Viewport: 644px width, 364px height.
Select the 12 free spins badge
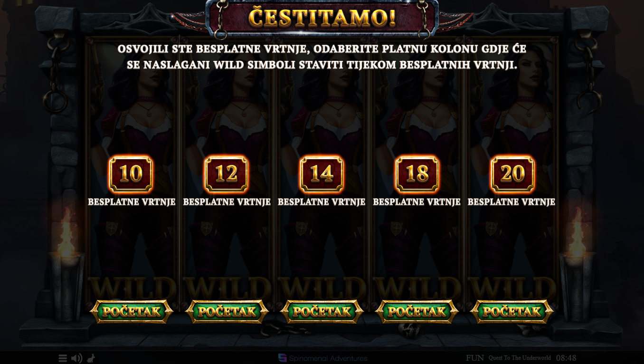(x=227, y=174)
